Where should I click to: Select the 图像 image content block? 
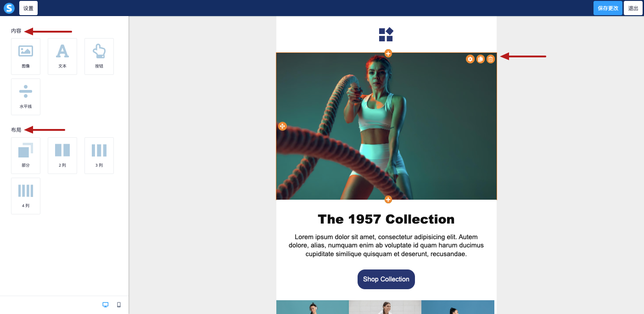coord(26,56)
